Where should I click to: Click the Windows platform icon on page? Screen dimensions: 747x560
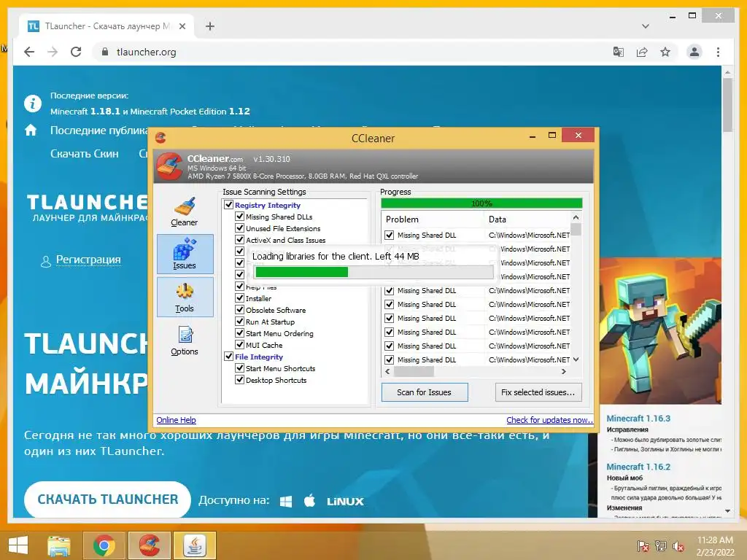(x=286, y=502)
